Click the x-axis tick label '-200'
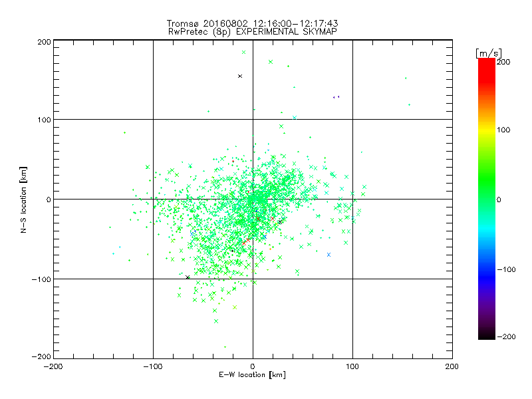The width and height of the screenshot is (532, 399). pyautogui.click(x=53, y=366)
